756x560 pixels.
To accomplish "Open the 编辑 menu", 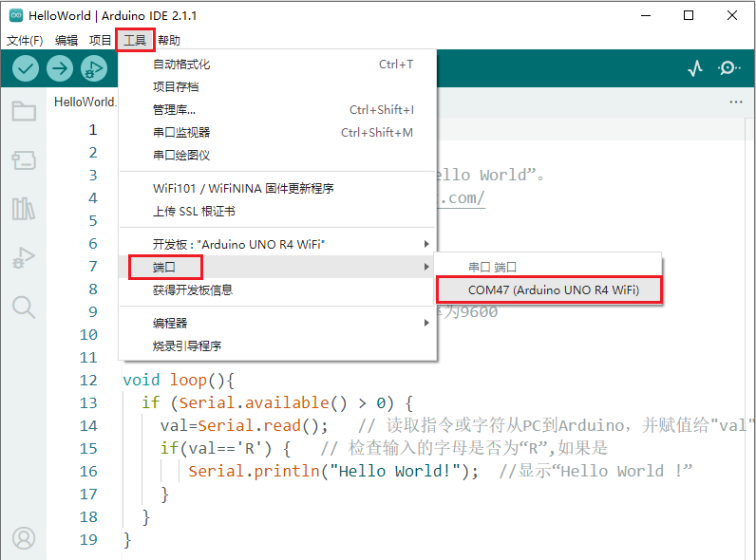I will click(66, 40).
